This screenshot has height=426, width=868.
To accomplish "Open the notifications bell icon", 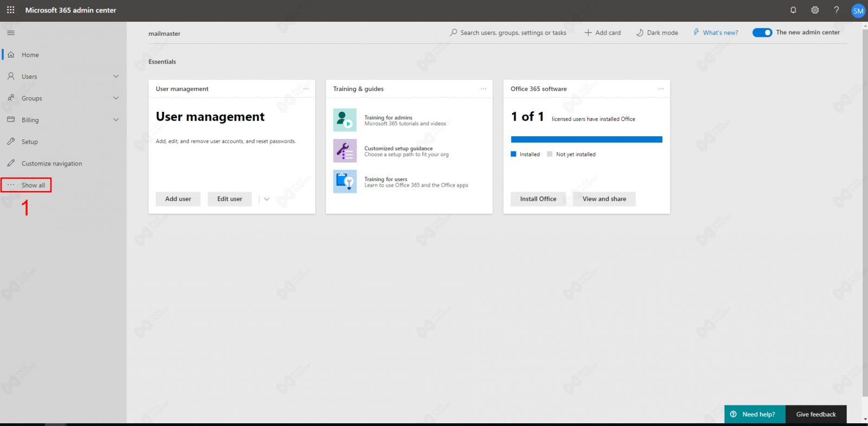I will [793, 10].
